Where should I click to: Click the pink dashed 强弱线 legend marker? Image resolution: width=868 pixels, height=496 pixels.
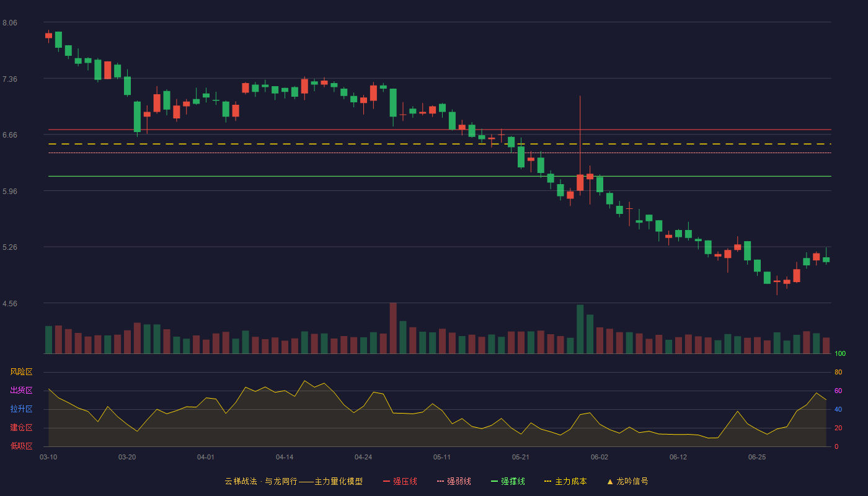[x=440, y=481]
